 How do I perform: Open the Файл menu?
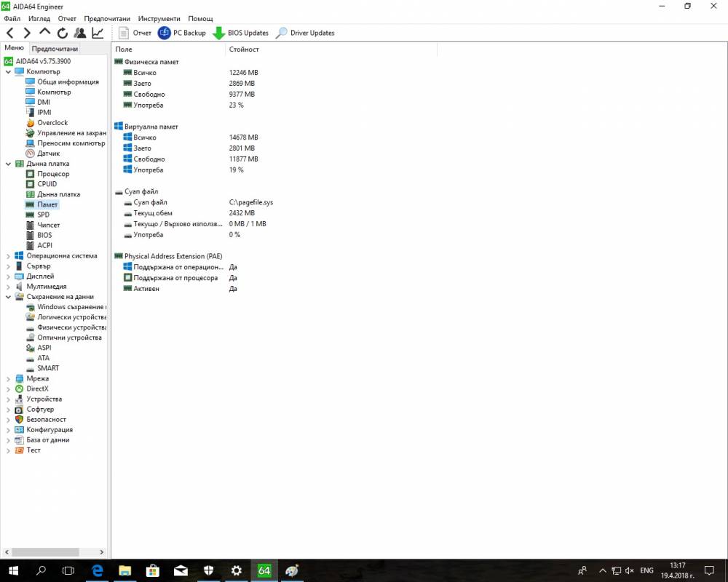pyautogui.click(x=12, y=19)
